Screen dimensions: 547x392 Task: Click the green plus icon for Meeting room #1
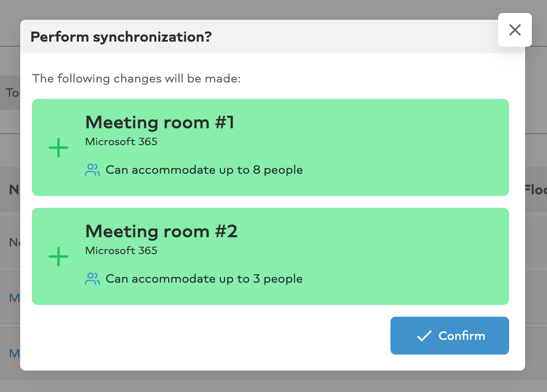tap(58, 148)
